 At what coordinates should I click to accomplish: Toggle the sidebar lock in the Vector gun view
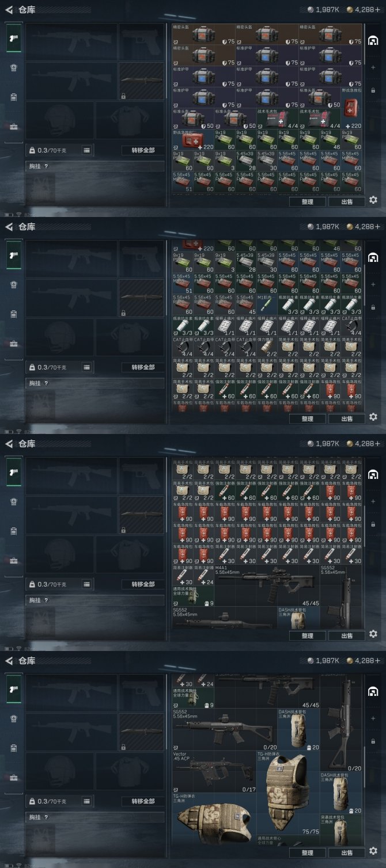tap(373, 741)
